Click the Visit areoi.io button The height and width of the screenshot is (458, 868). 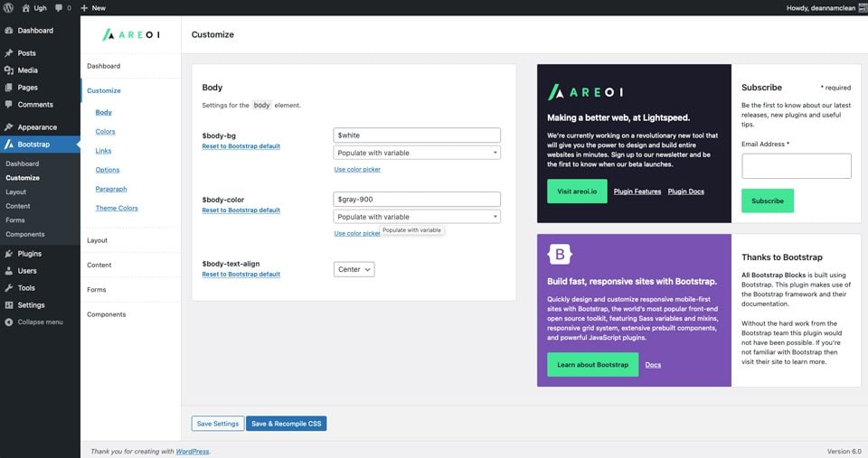tap(577, 192)
